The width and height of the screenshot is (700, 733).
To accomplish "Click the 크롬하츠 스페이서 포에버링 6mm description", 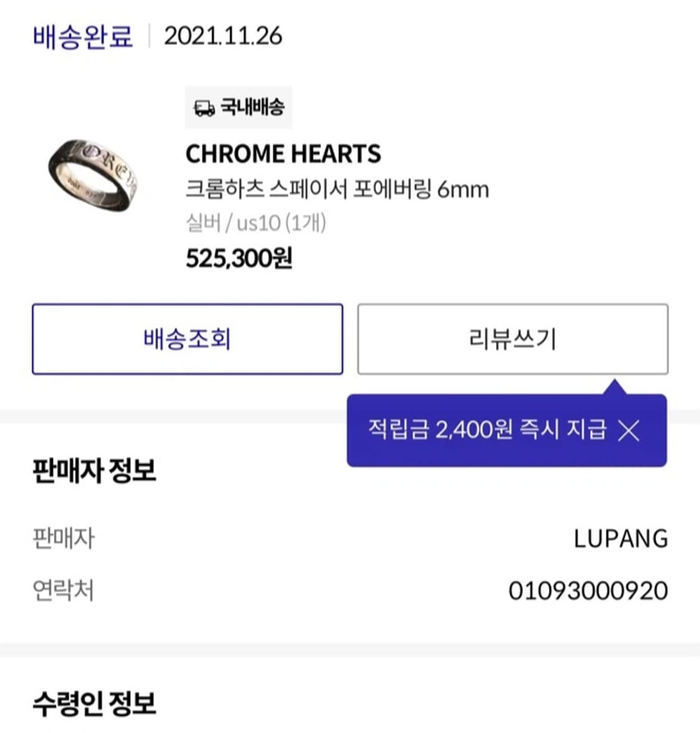I will click(x=338, y=189).
